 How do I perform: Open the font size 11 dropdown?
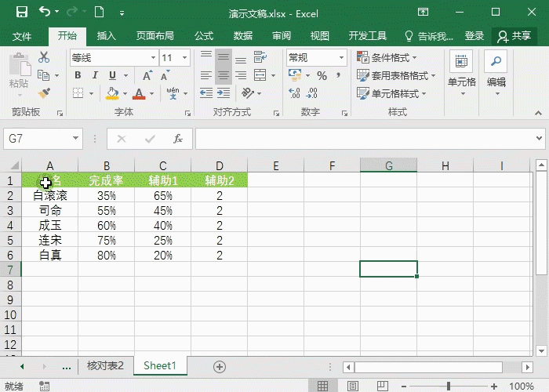184,57
